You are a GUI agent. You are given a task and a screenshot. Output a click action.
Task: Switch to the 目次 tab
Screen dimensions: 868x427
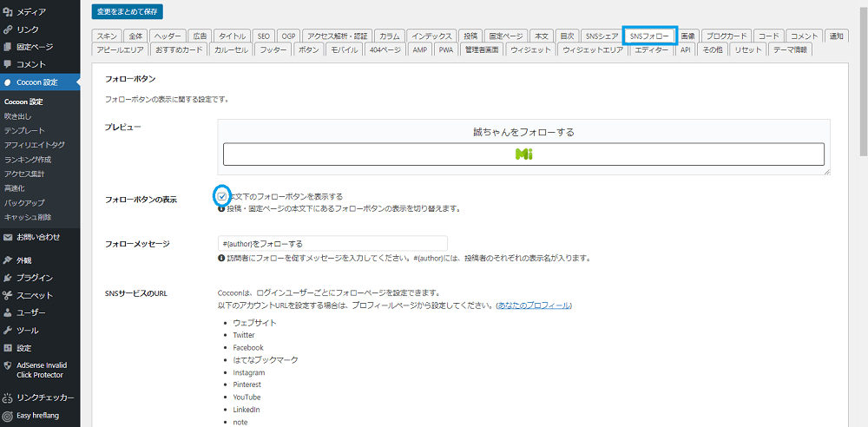click(x=567, y=36)
